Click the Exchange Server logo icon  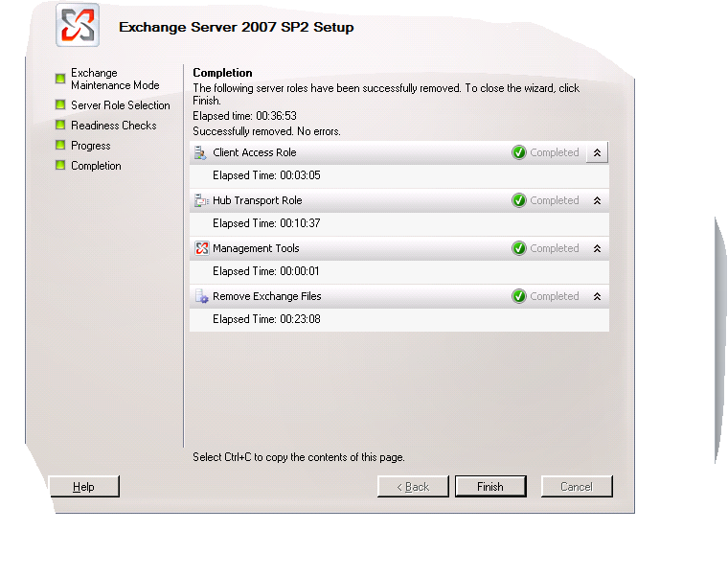[78, 26]
